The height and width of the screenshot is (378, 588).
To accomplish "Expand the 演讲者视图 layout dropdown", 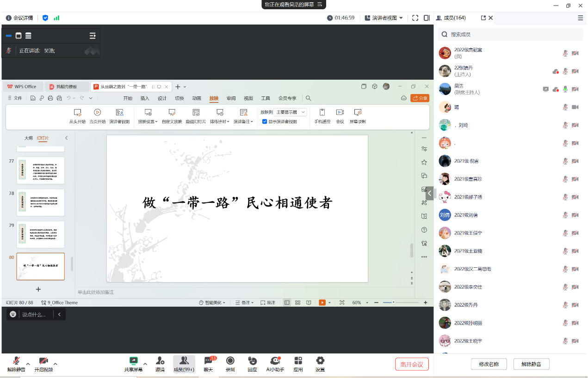I will click(384, 18).
